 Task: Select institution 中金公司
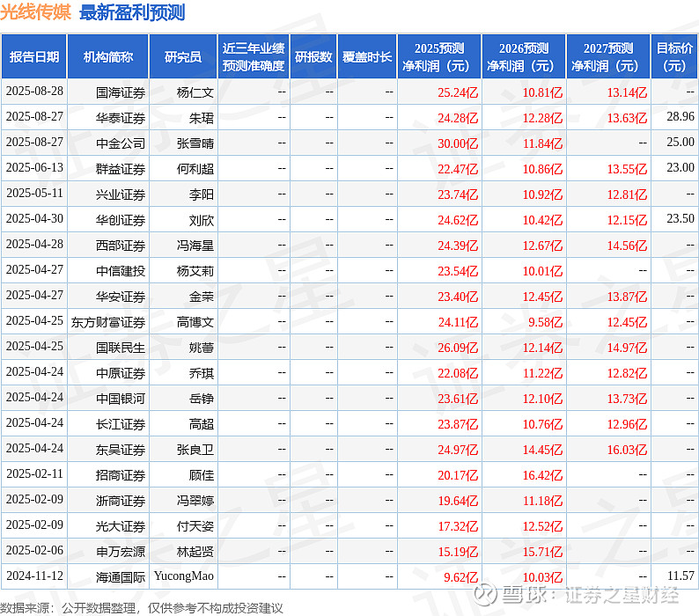[121, 143]
